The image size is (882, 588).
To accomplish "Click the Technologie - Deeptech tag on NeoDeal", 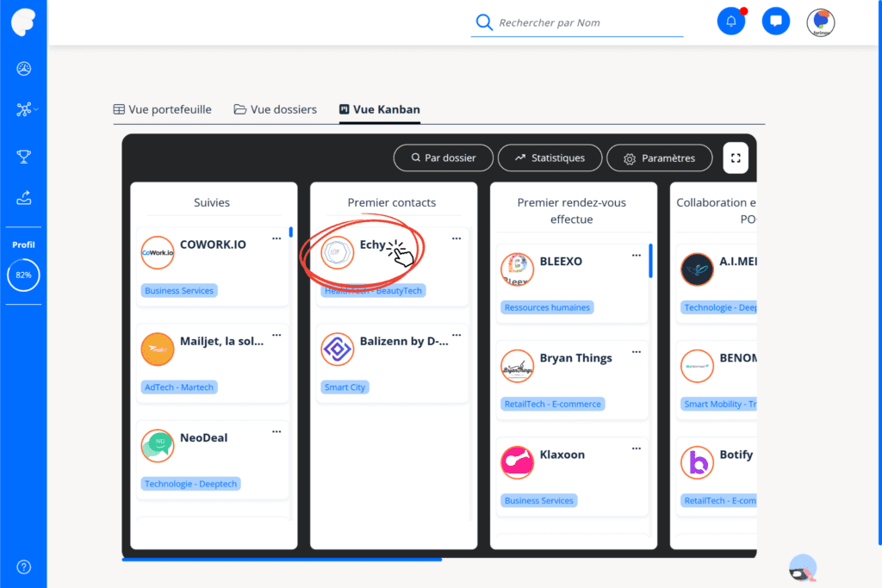I will point(190,484).
